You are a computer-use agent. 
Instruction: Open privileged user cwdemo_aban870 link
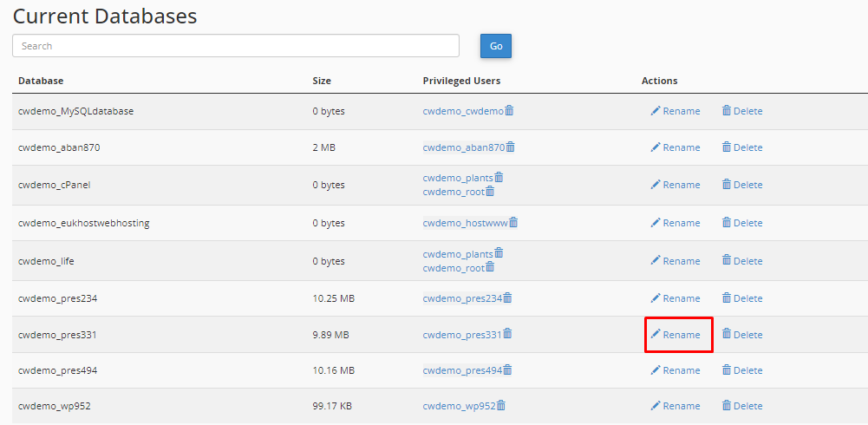464,147
